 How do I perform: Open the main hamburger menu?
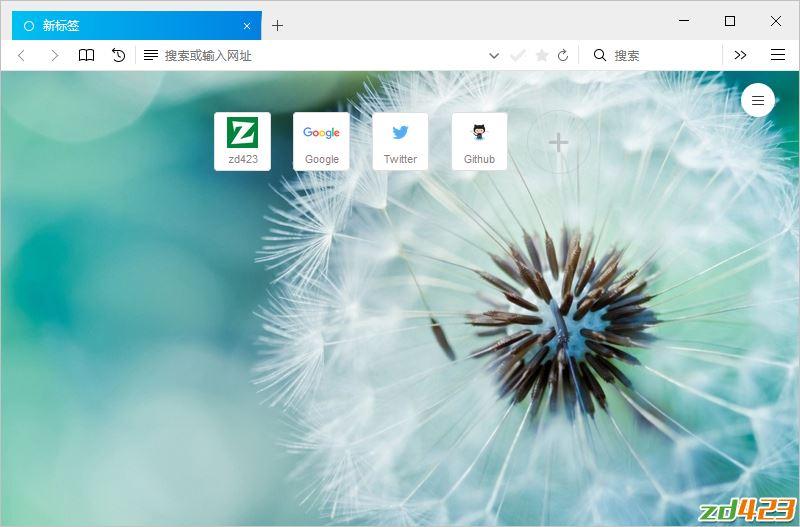pyautogui.click(x=778, y=55)
